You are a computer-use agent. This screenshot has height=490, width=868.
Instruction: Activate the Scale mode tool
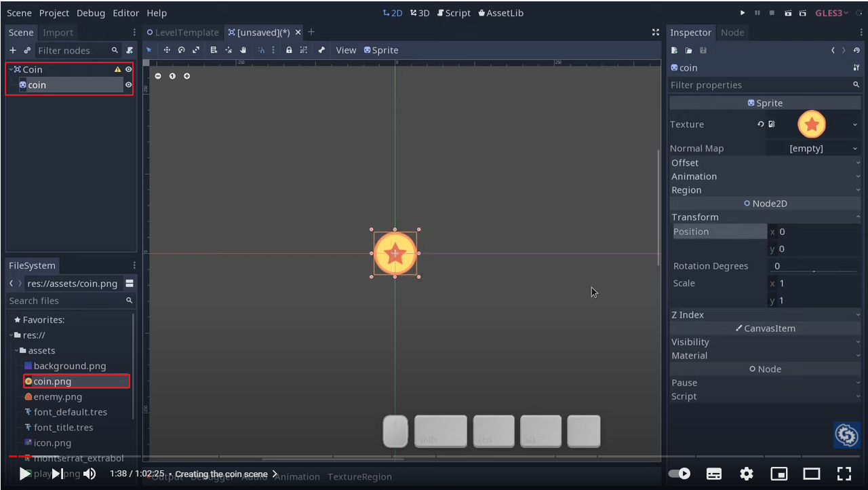[x=196, y=50]
